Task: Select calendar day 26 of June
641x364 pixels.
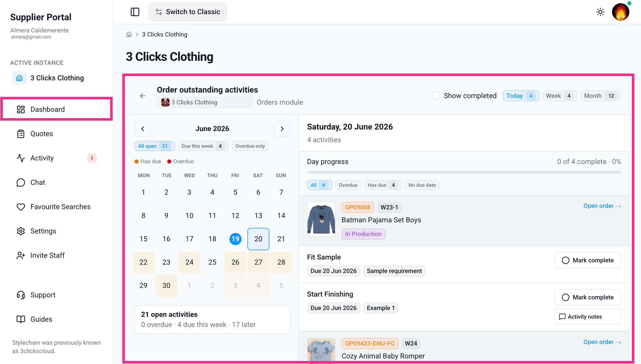Action: (235, 262)
